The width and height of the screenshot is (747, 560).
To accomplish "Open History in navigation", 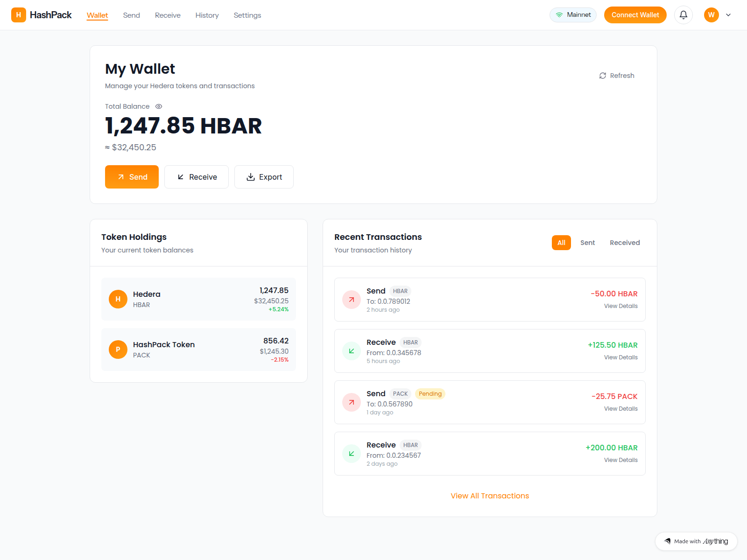I will (x=207, y=15).
